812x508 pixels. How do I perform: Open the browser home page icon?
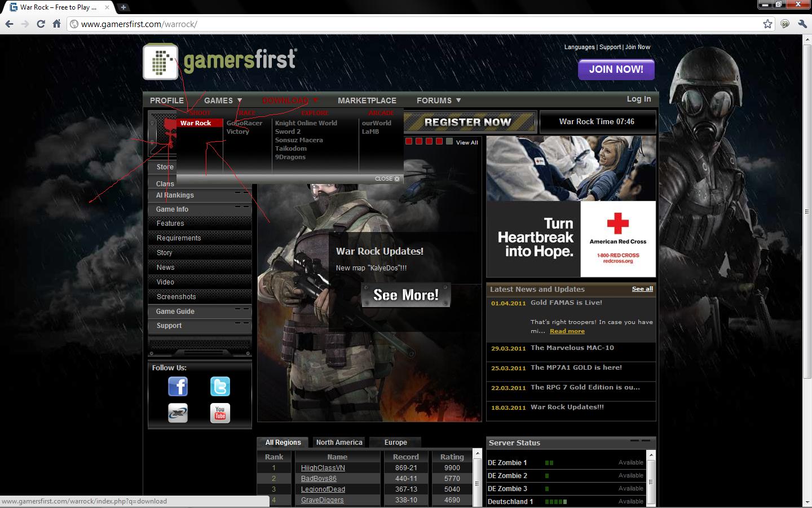(56, 24)
